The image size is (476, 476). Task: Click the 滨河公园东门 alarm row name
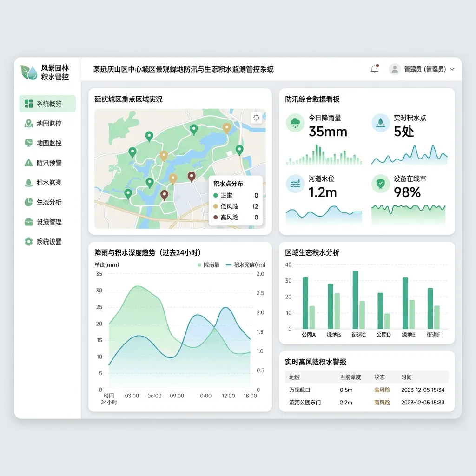coord(305,403)
